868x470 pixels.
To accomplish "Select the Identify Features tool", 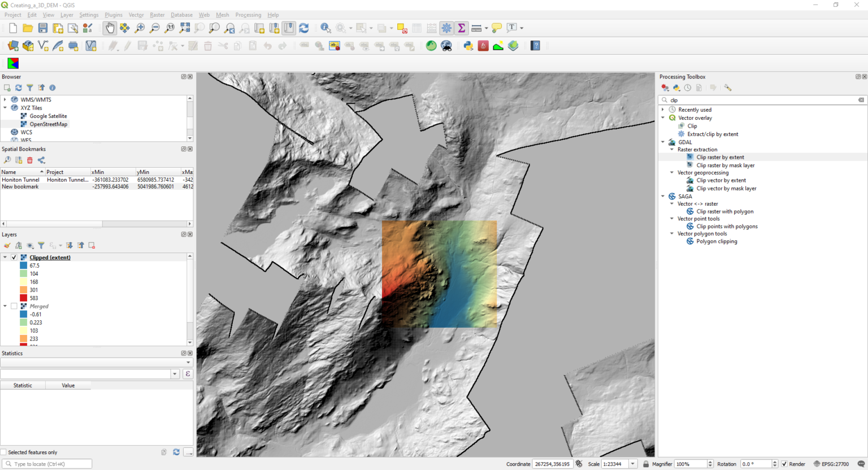I will pos(325,28).
